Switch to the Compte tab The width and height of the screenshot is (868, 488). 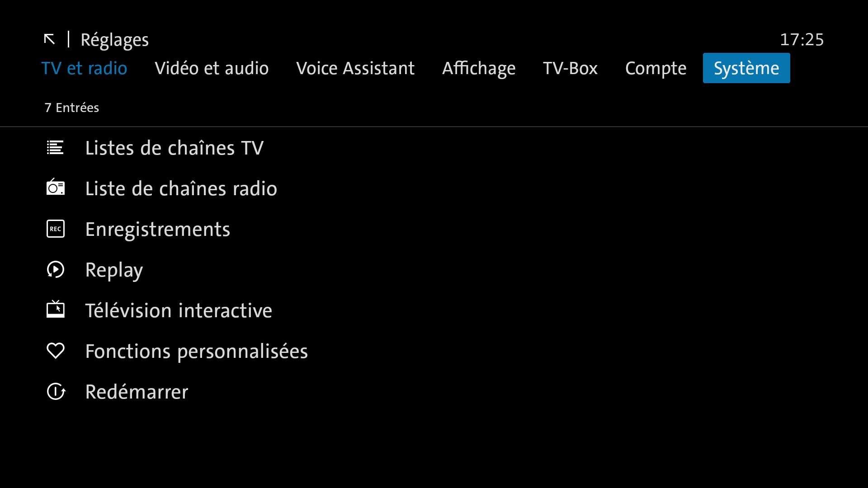pos(656,68)
